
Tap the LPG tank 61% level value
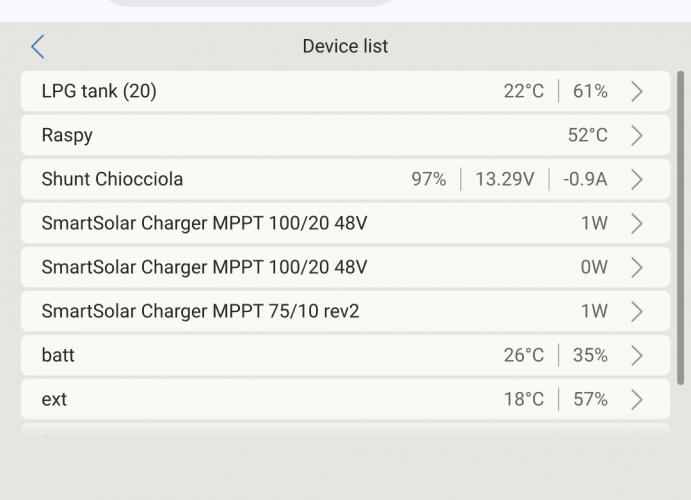(590, 92)
